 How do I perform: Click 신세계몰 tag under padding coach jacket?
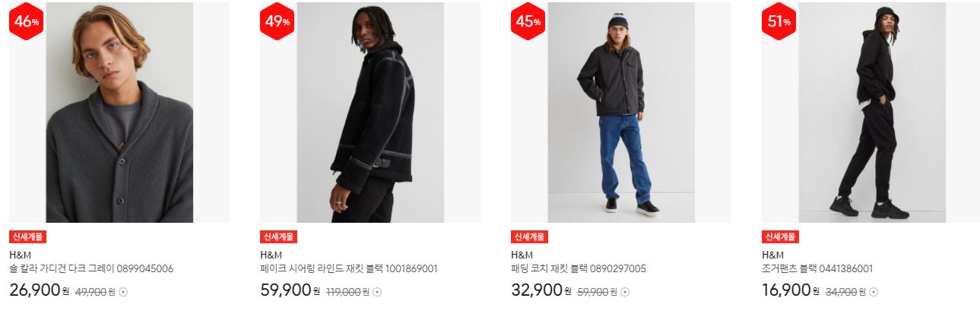point(530,237)
